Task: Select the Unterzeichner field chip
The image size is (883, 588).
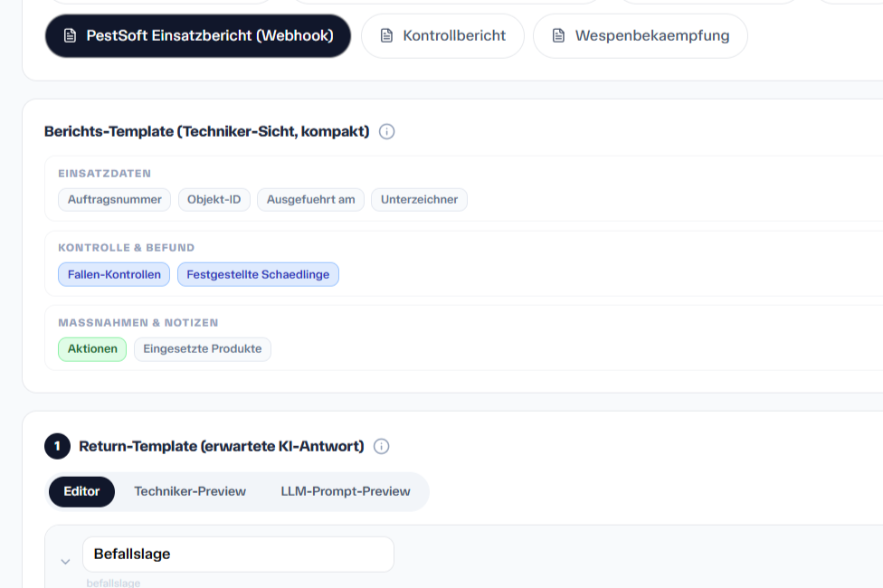Action: pyautogui.click(x=419, y=200)
